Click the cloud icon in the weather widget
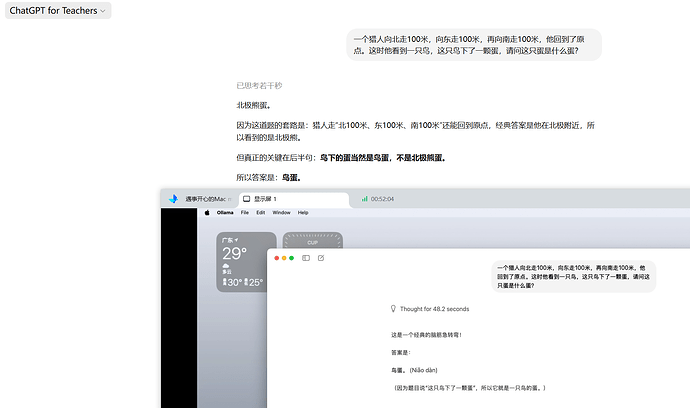The width and height of the screenshot is (690, 408). tap(226, 266)
